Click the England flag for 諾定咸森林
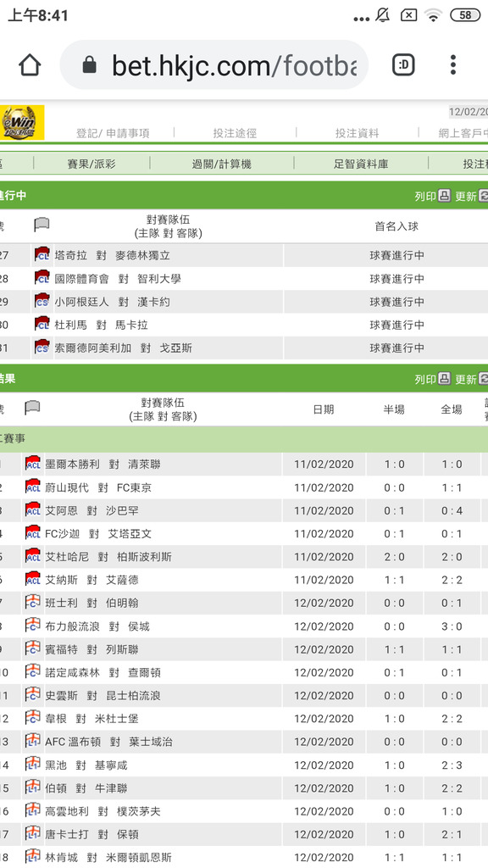This screenshot has height=868, width=488. click(33, 671)
